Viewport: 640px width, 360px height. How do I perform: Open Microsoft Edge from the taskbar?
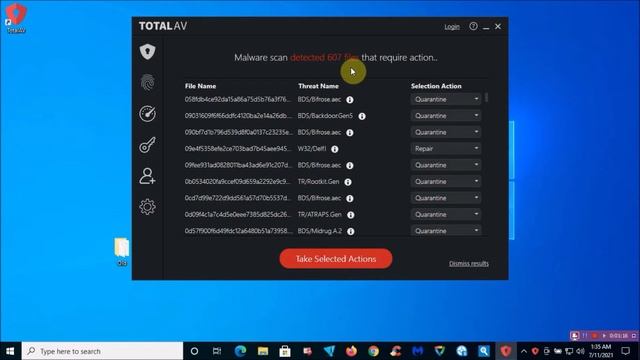pyautogui.click(x=240, y=351)
